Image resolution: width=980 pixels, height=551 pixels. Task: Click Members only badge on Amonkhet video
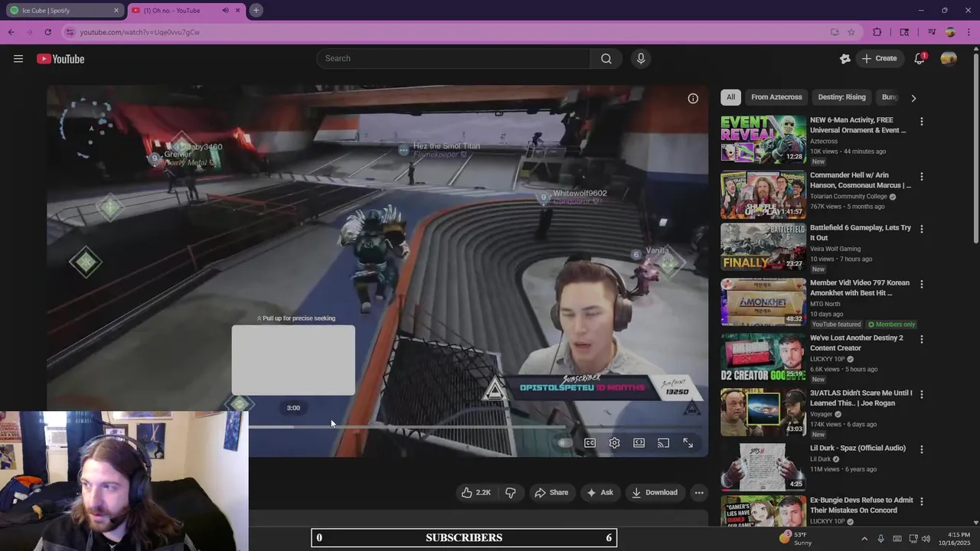(x=891, y=324)
